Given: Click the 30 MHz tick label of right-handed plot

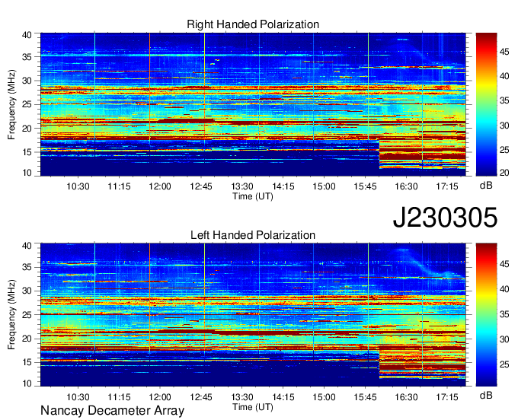Looking at the screenshot, I should [27, 81].
